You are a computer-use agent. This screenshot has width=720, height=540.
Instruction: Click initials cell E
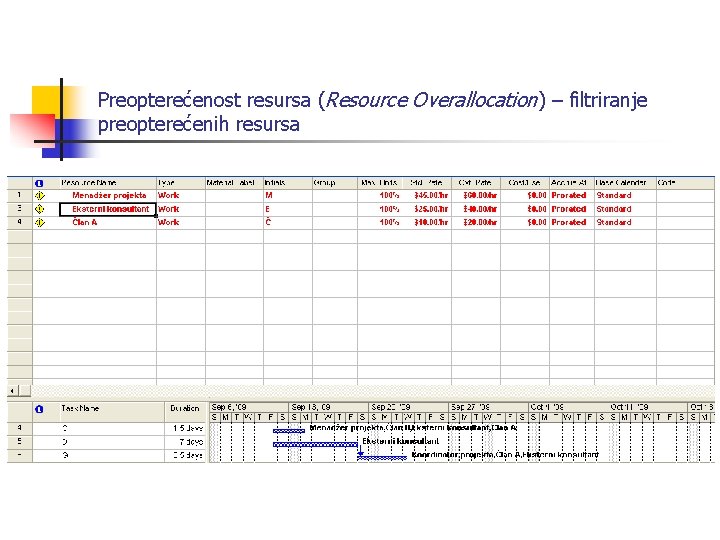coord(288,209)
